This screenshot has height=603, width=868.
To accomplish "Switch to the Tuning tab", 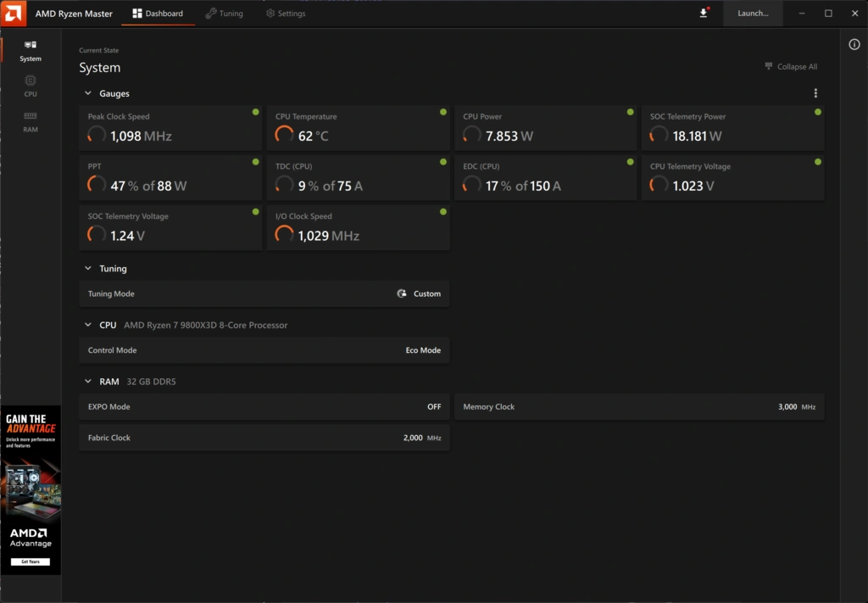I will pyautogui.click(x=224, y=14).
